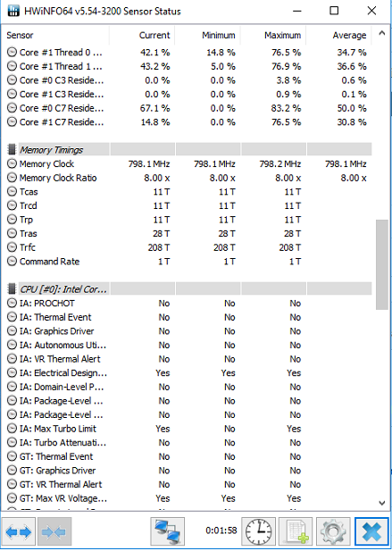
Task: Click the collapse columns arrows icon
Action: tap(54, 531)
